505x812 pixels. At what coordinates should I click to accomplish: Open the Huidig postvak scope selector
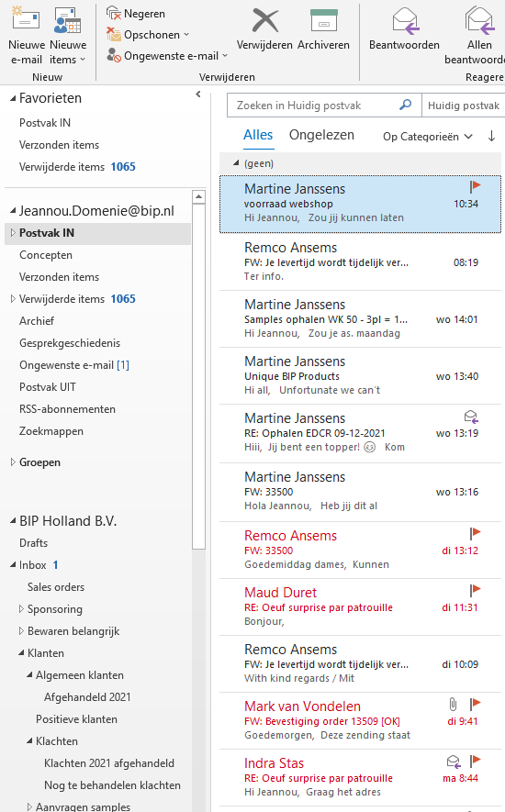[x=463, y=106]
